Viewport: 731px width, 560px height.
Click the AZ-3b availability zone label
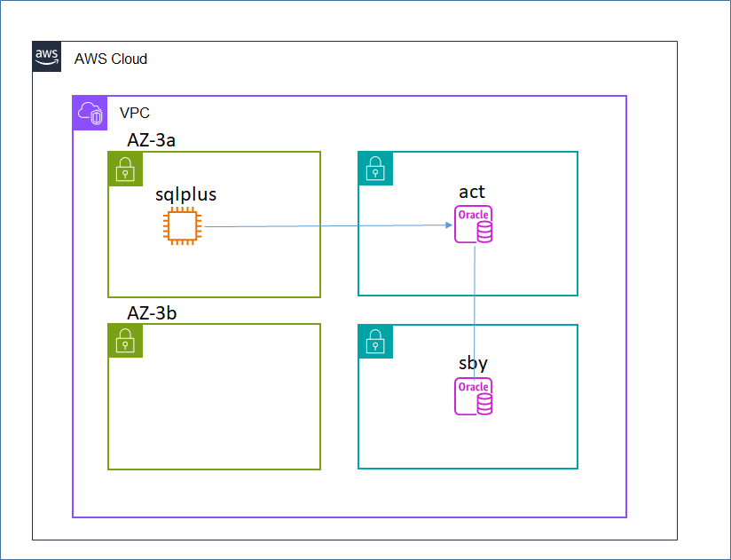point(152,312)
